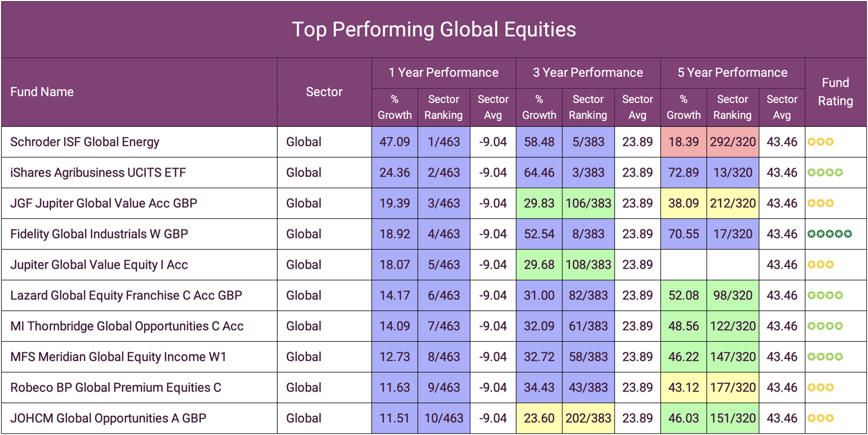Click the 1 Year Performance header
The height and width of the screenshot is (435, 868).
point(443,72)
